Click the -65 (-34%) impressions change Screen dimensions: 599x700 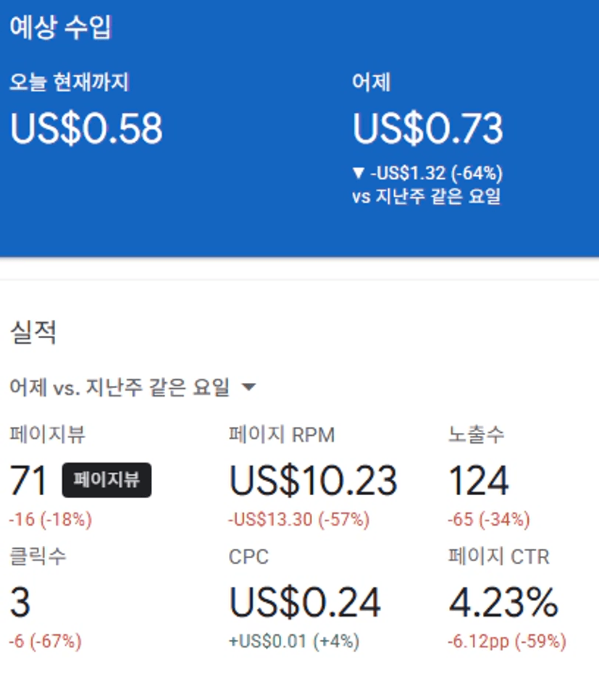coord(489,519)
